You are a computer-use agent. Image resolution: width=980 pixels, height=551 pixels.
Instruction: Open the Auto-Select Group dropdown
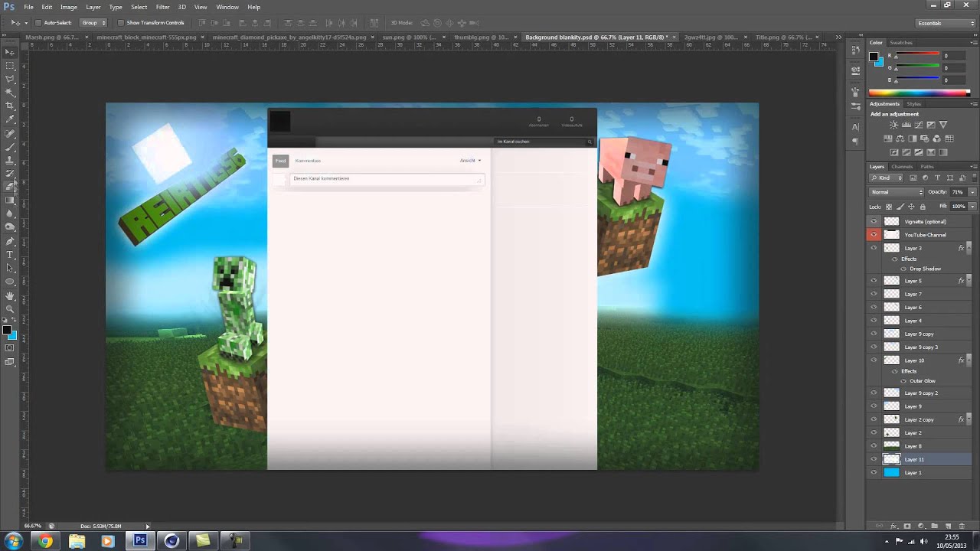coord(93,23)
